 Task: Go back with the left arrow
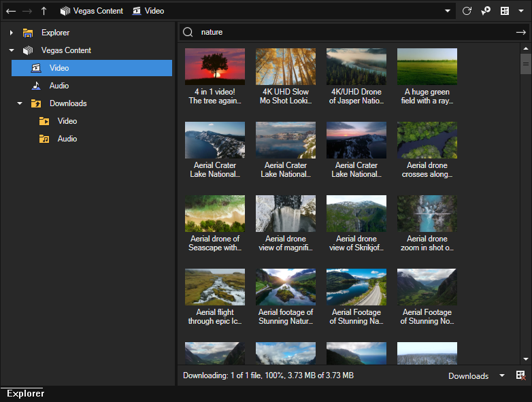coord(10,11)
